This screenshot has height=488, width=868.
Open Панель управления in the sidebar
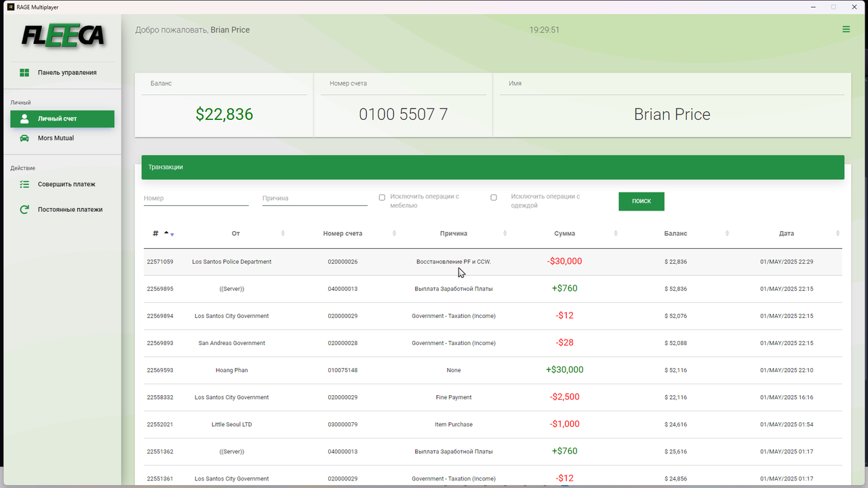click(x=62, y=73)
